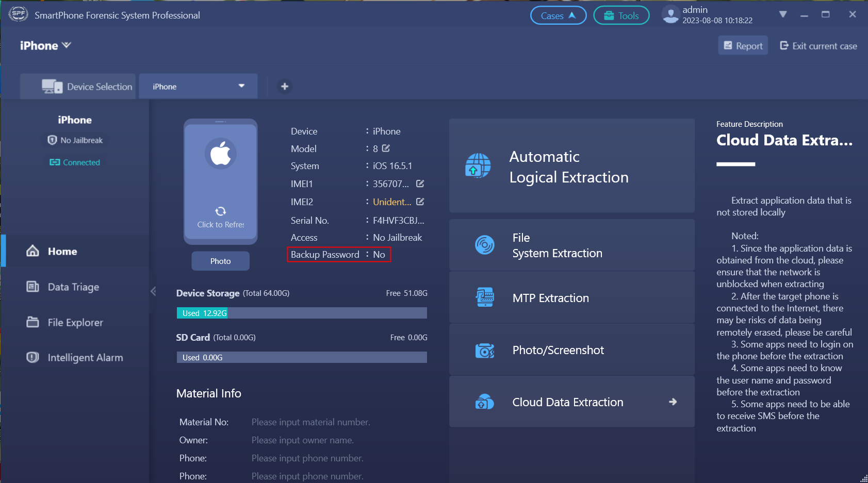Start File System Extraction

point(572,245)
